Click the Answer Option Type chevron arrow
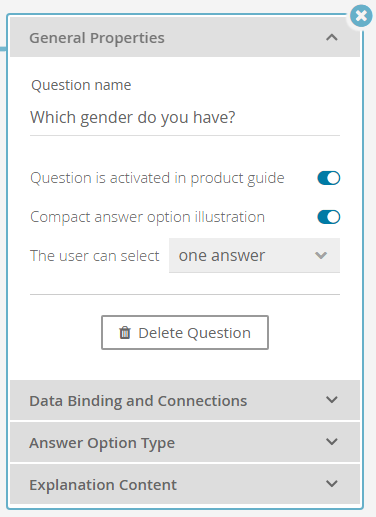Image resolution: width=376 pixels, height=517 pixels. coord(332,442)
